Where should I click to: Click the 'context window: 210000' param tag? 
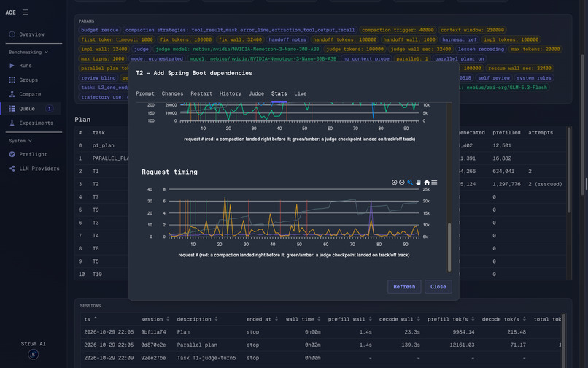[473, 30]
